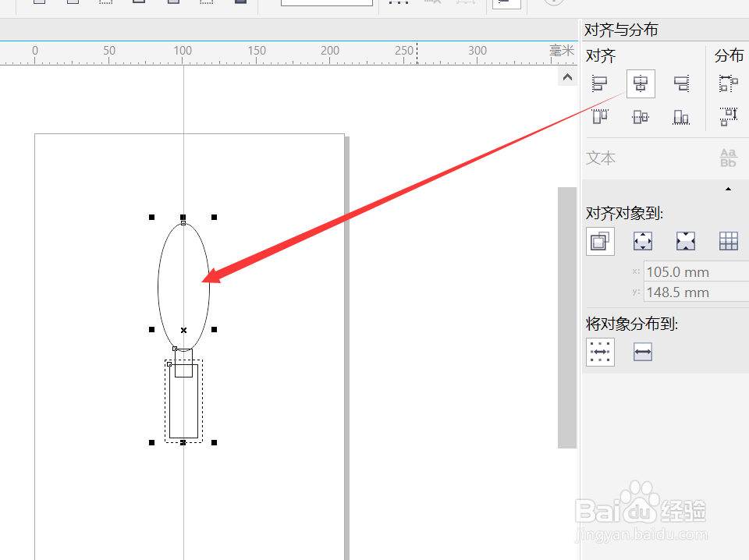The width and height of the screenshot is (749, 560).
Task: Select the left align icon
Action: [x=600, y=83]
